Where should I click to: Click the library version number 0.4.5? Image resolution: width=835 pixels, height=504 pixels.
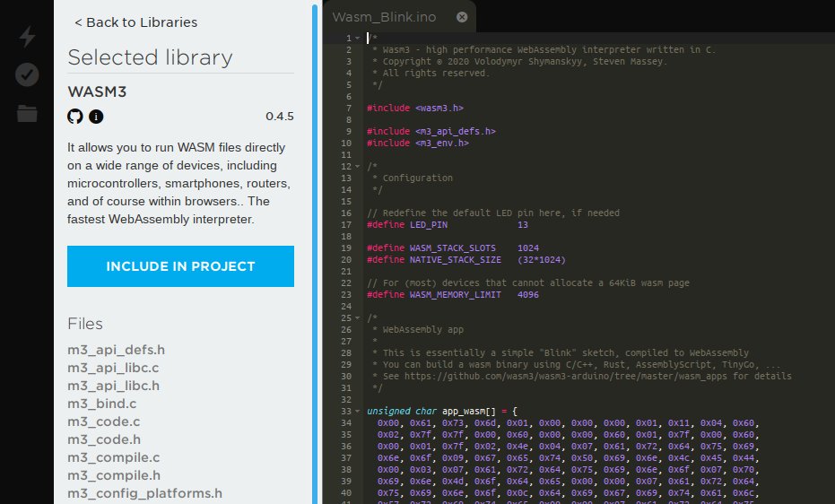[280, 117]
